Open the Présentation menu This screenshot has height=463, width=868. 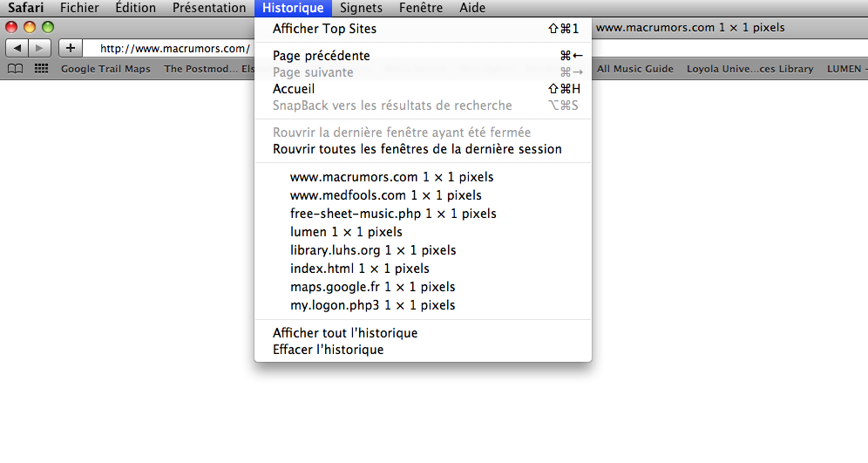[x=208, y=8]
